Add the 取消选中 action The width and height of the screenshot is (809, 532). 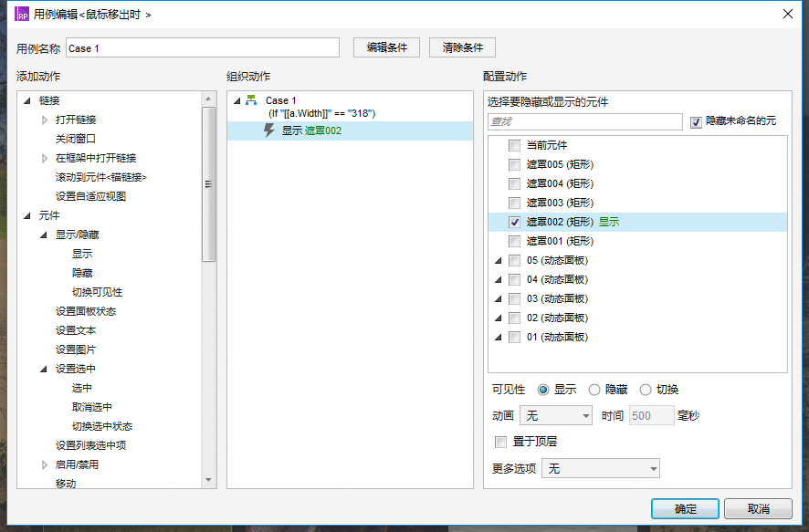point(92,407)
